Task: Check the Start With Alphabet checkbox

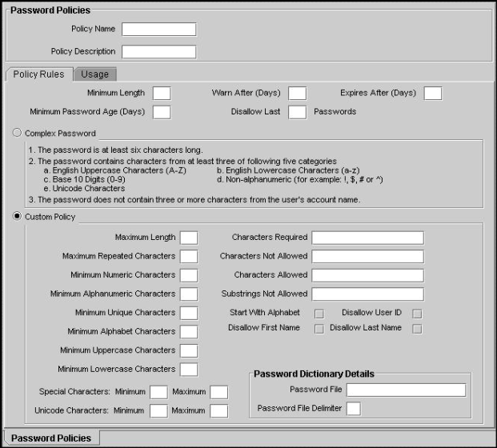Action: (x=319, y=314)
